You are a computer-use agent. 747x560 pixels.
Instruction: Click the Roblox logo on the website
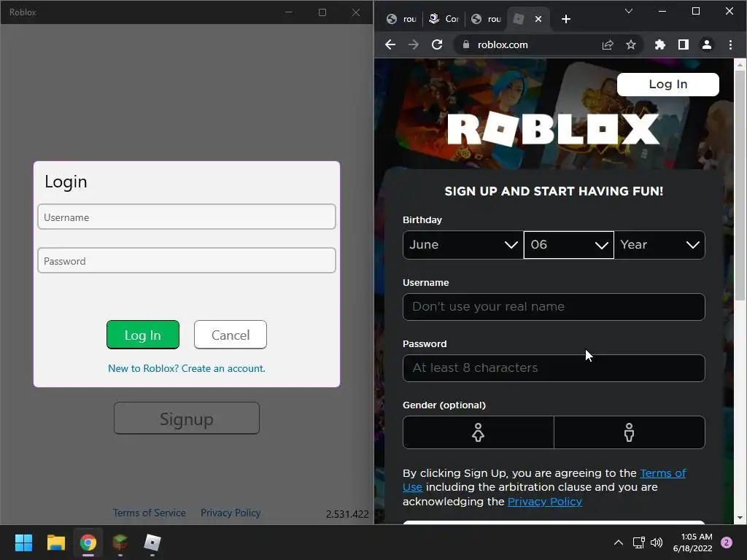click(553, 129)
